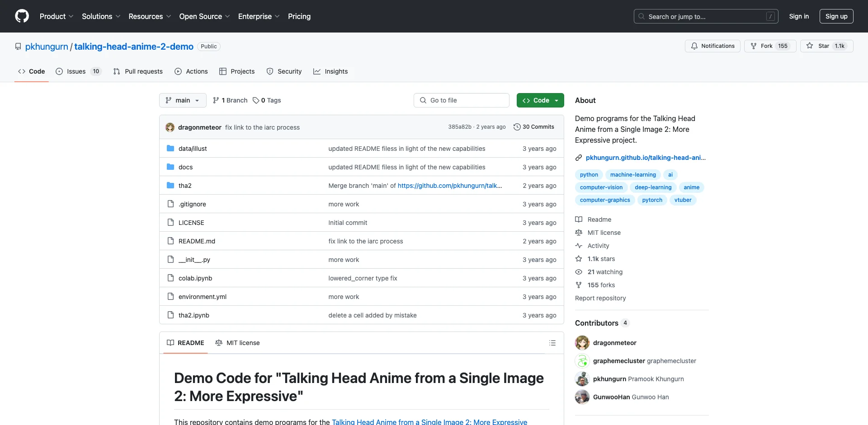Image resolution: width=868 pixels, height=425 pixels.
Task: Switch to the Projects tab
Action: coord(237,71)
